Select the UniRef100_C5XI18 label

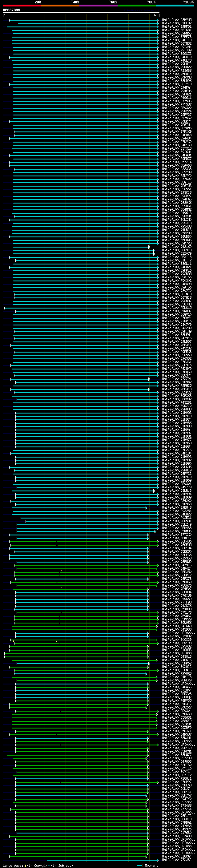tap(176, 257)
